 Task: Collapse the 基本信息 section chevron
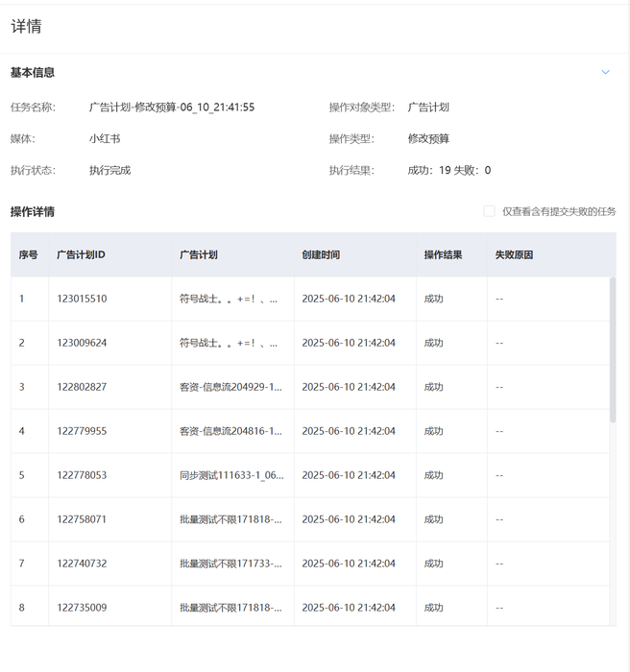(605, 72)
